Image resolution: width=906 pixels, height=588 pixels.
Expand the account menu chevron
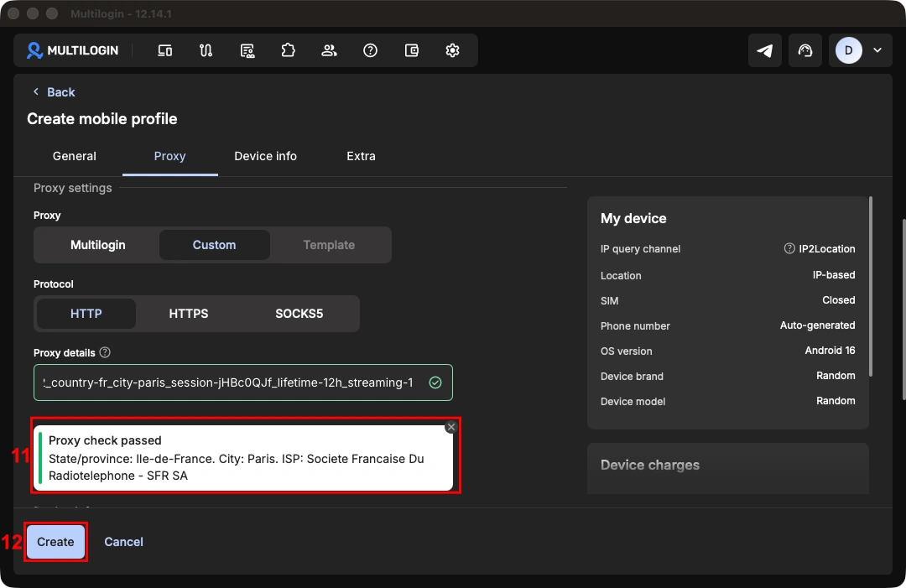(877, 50)
